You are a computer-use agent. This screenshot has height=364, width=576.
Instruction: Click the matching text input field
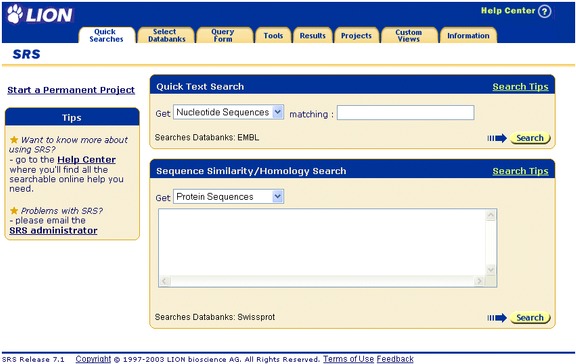pyautogui.click(x=406, y=112)
